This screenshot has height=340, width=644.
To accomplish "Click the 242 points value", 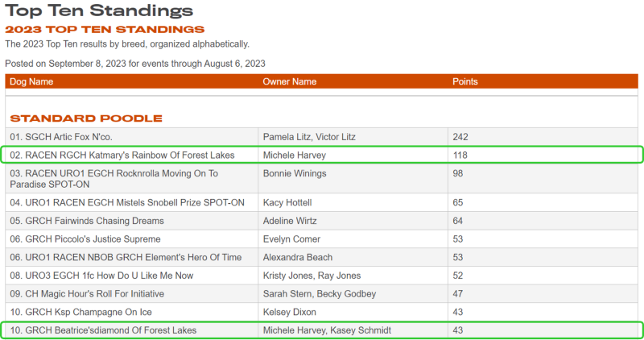I will 461,137.
